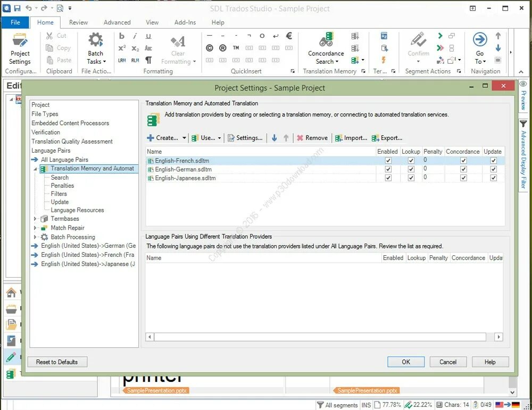Open Concordance Search binoculars icon
The image size is (532, 410).
point(326,40)
